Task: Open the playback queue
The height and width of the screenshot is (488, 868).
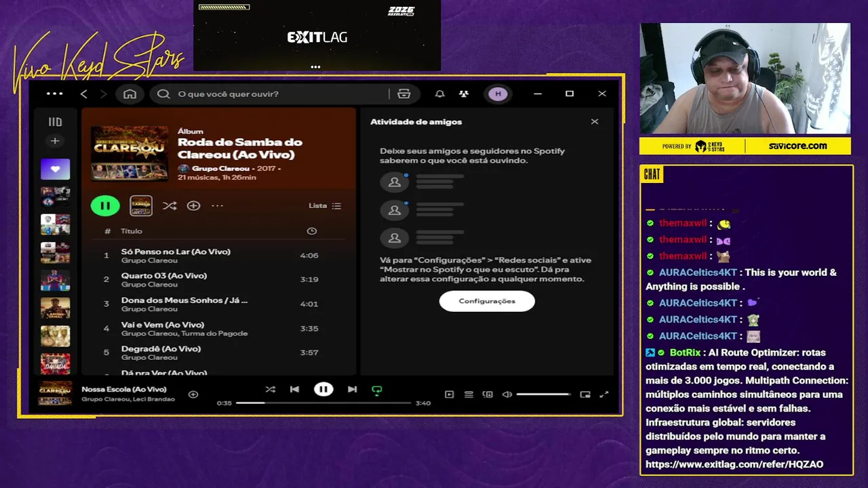Action: tap(469, 394)
